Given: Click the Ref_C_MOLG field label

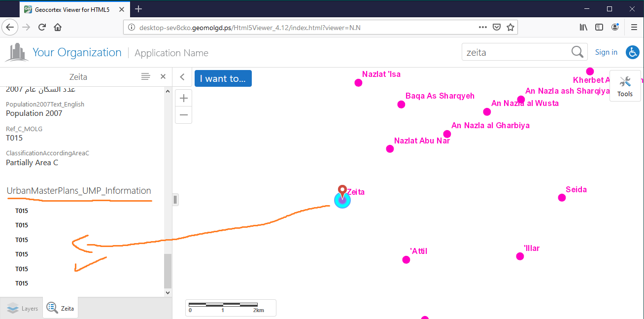Looking at the screenshot, I should [x=24, y=129].
